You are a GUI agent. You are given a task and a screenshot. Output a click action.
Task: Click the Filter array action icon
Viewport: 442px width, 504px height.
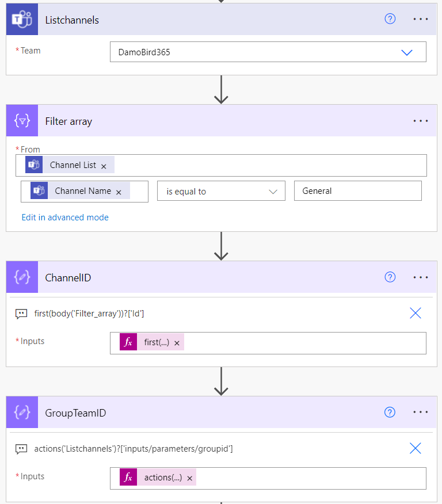(x=22, y=121)
